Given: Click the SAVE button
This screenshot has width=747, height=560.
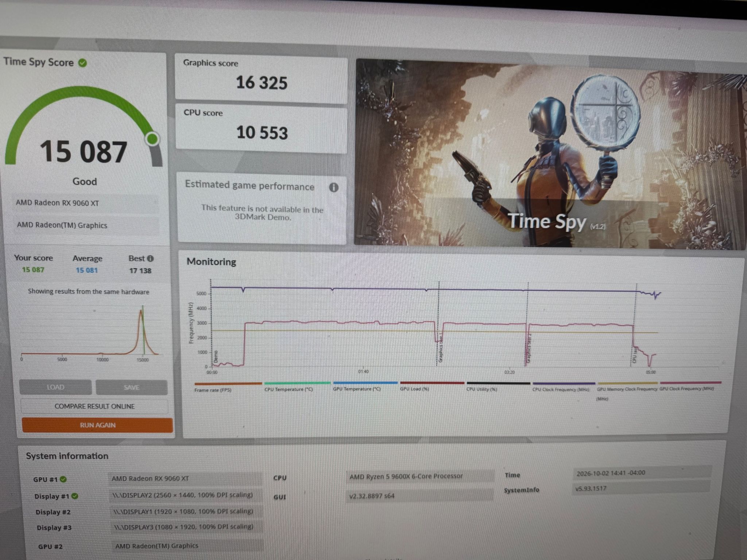Looking at the screenshot, I should point(132,387).
